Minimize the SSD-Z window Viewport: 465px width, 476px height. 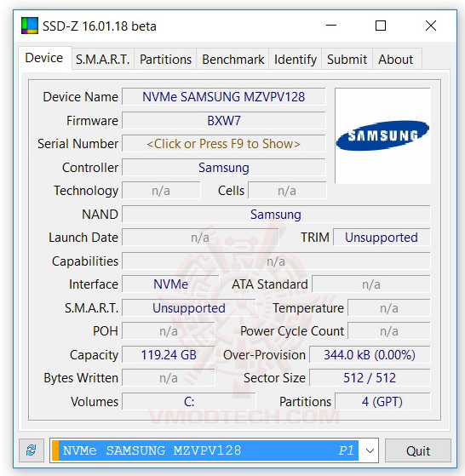pyautogui.click(x=331, y=26)
